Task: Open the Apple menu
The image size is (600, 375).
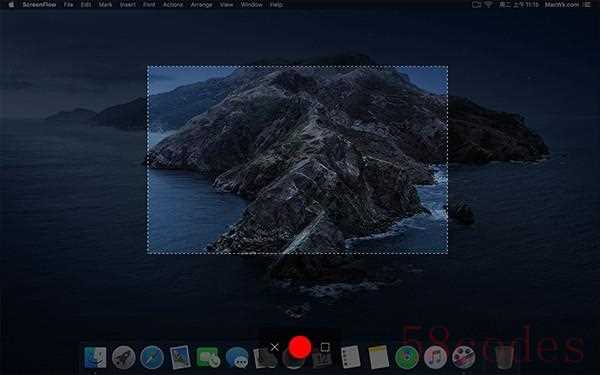Action: (11, 5)
